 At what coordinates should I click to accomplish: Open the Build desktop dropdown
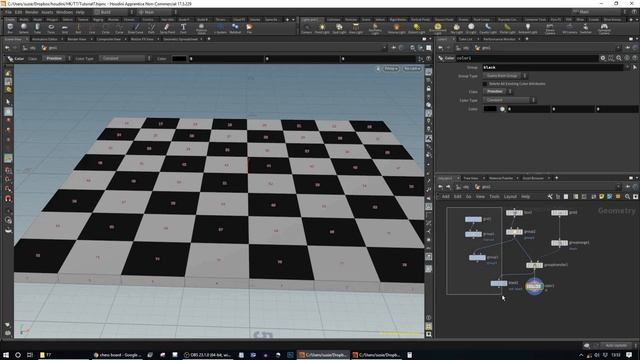(x=113, y=12)
